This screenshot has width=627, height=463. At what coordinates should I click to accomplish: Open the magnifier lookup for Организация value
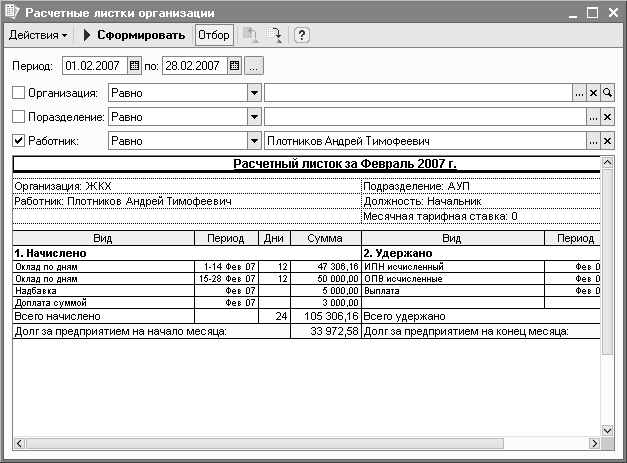click(x=606, y=92)
